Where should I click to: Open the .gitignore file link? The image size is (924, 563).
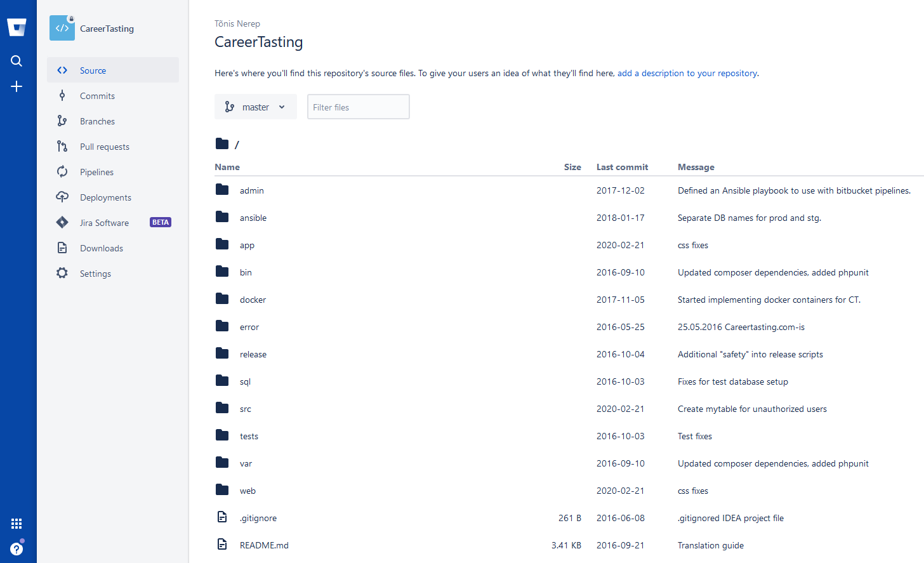[258, 518]
